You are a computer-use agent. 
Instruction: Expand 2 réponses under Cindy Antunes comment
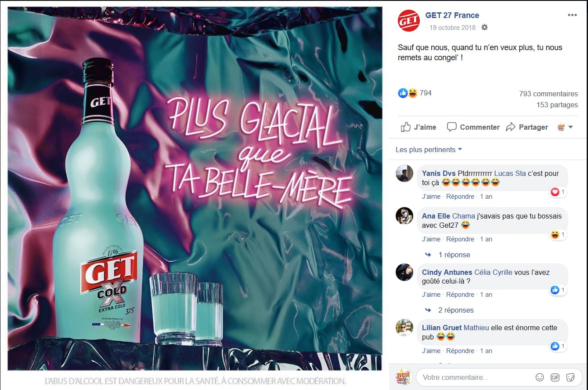pyautogui.click(x=456, y=310)
